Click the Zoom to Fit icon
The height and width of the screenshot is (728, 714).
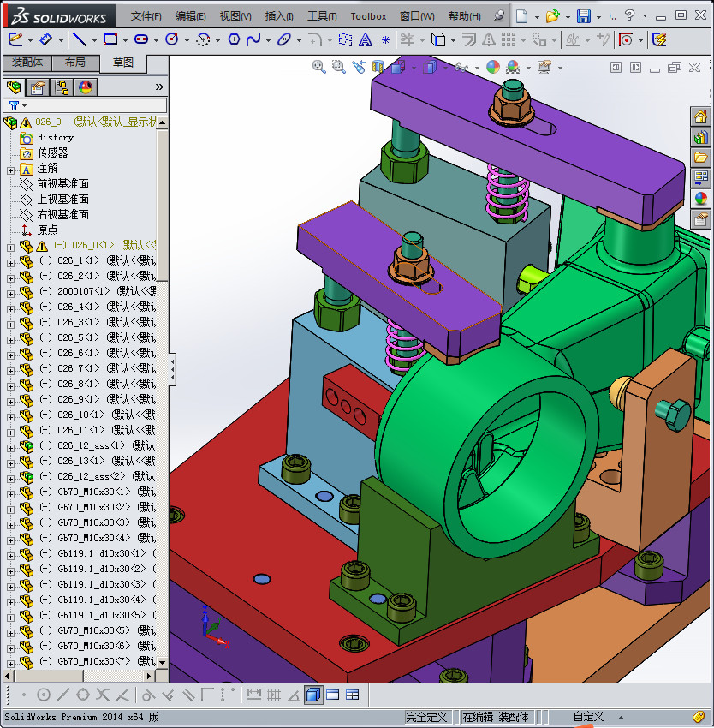click(318, 64)
